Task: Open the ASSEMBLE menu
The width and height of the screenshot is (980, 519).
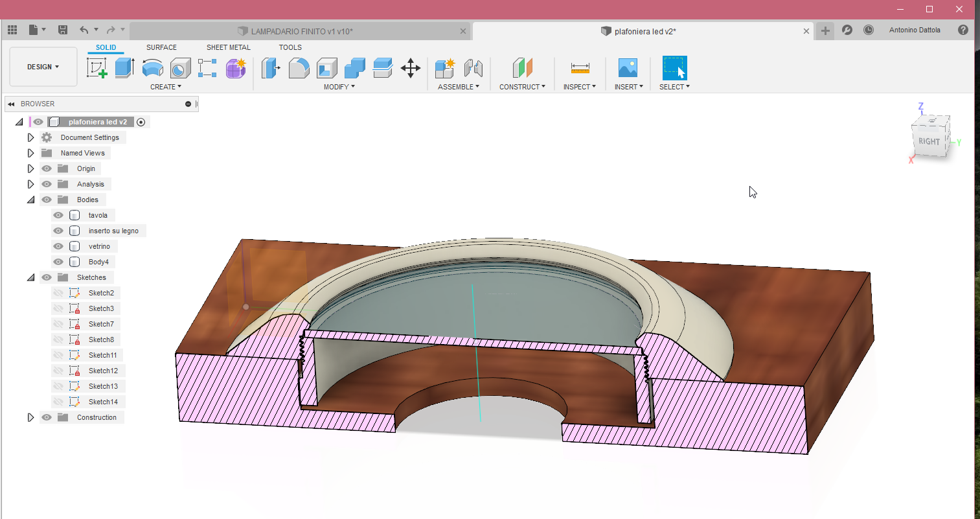Action: pyautogui.click(x=459, y=87)
